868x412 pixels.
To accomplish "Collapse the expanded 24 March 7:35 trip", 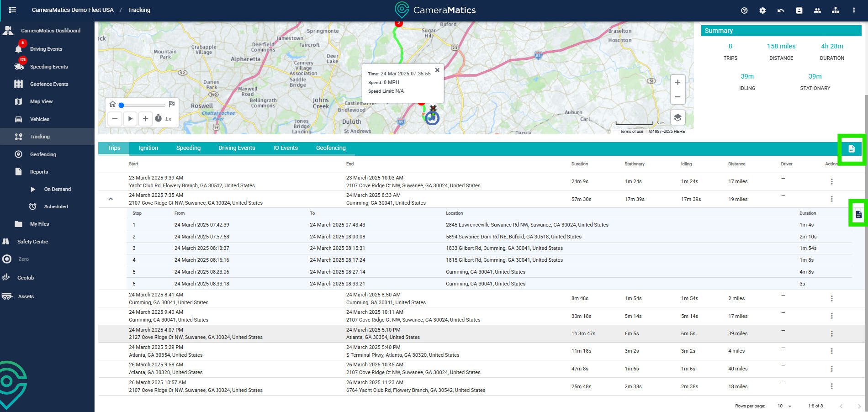I will click(x=111, y=199).
